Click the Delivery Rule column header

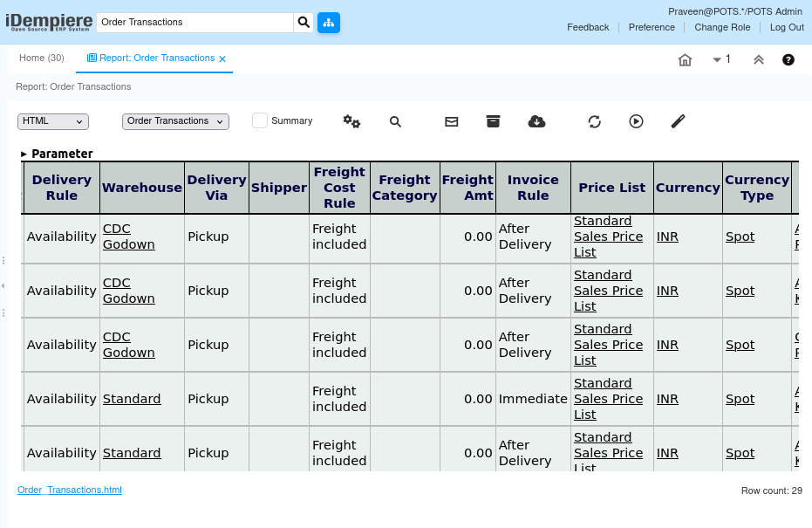click(x=62, y=188)
